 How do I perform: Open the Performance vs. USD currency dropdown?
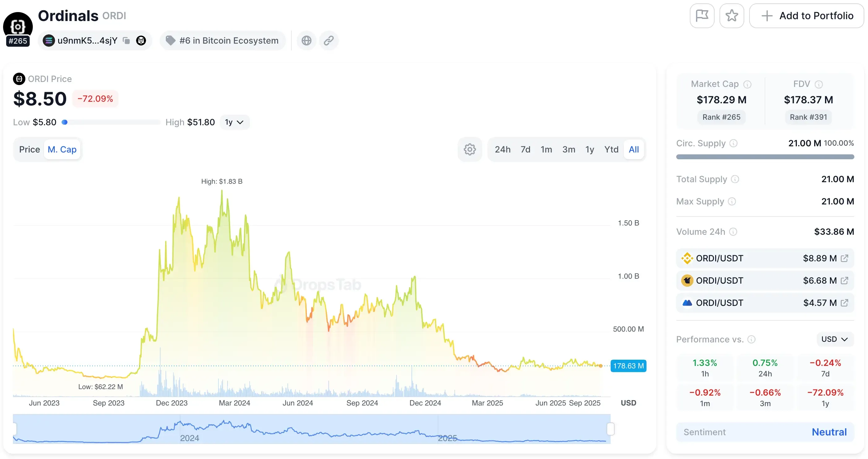point(834,339)
